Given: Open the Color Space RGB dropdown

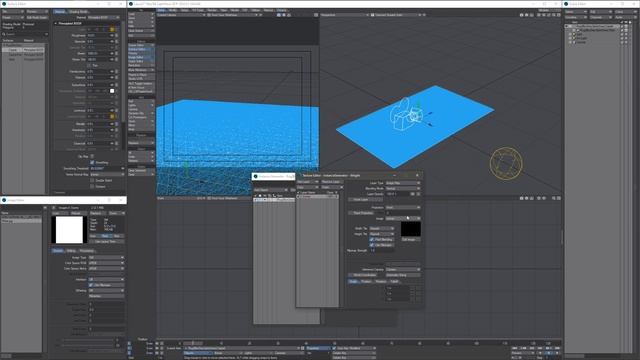Looking at the screenshot, I should tap(107, 263).
